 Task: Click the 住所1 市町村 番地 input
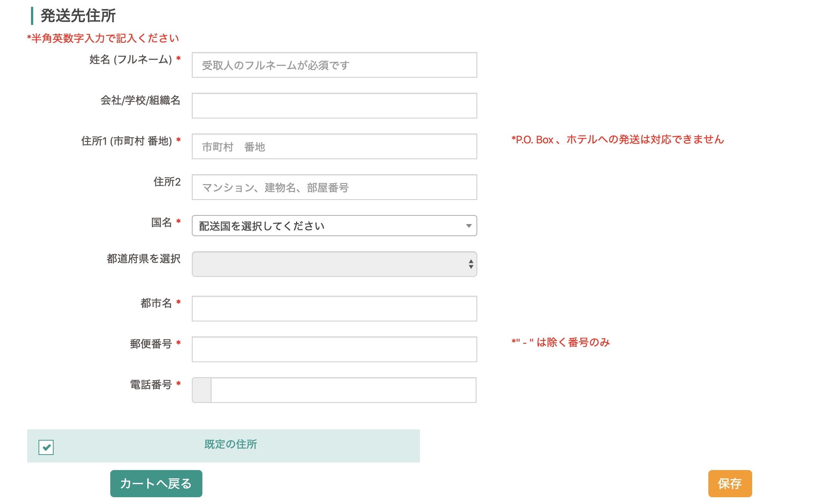point(334,147)
